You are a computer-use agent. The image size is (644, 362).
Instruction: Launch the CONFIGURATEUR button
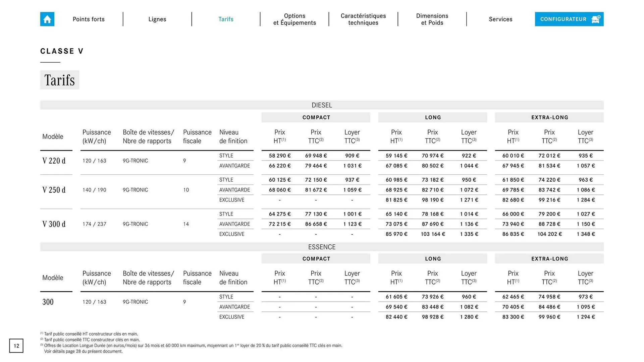563,19
